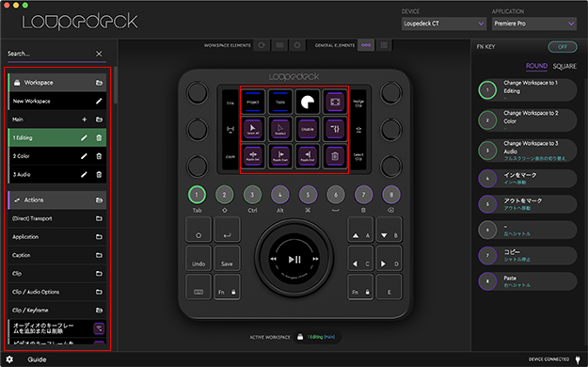Tap the Tools touch button on the device
This screenshot has height=367, width=588.
coord(280,102)
